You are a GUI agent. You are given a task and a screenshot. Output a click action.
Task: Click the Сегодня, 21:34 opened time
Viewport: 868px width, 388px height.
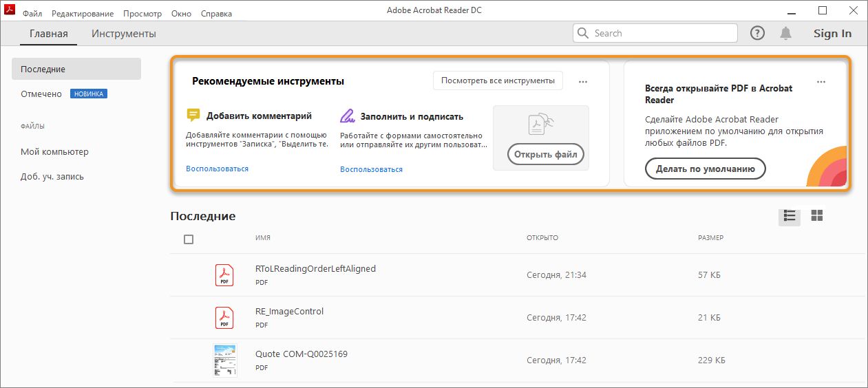pos(556,274)
